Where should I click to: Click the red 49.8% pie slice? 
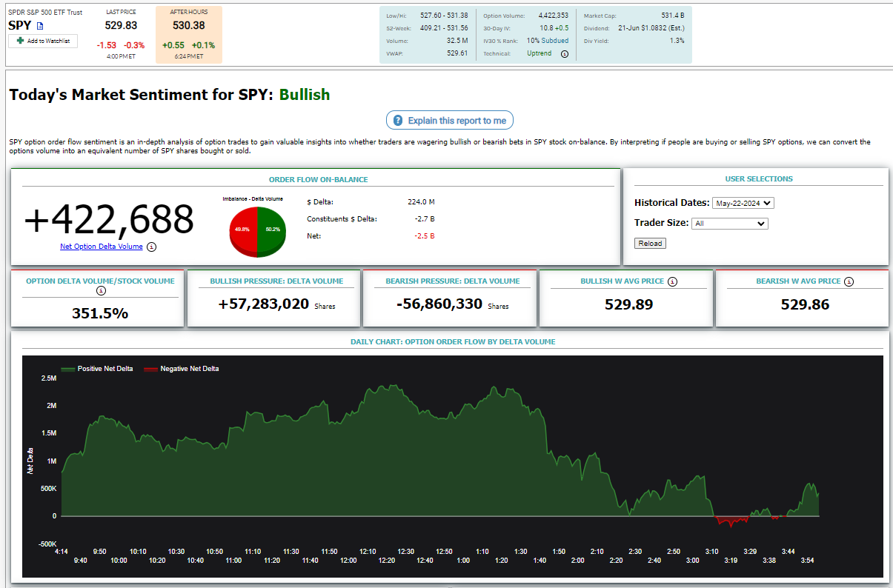[x=243, y=230]
